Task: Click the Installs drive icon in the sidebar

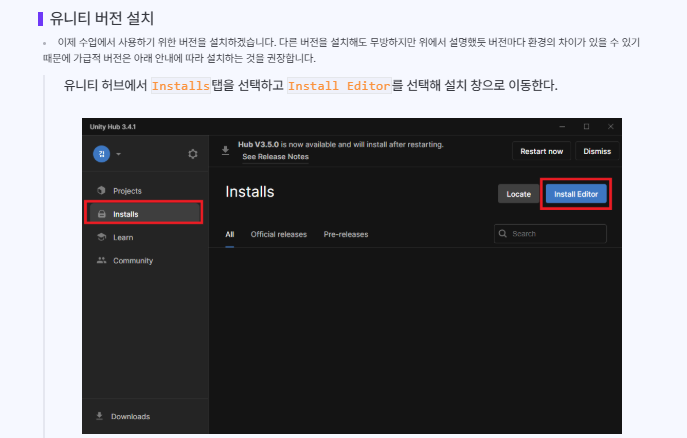Action: tap(102, 214)
